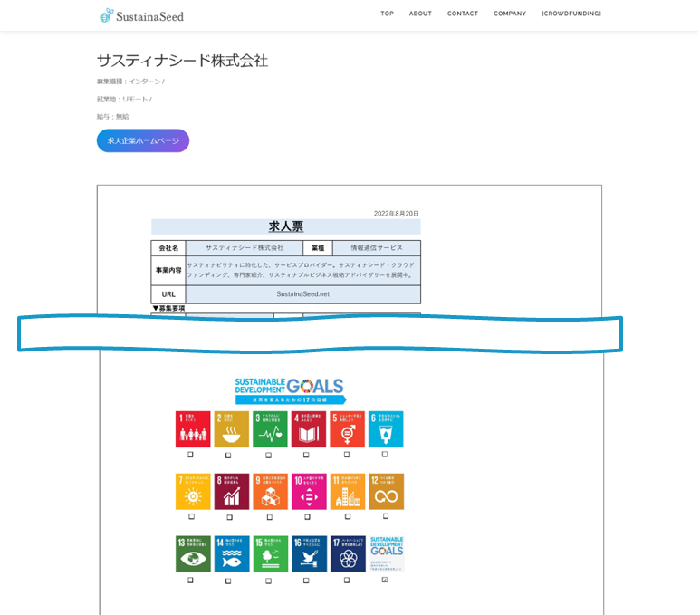Tick the checkbox under goal 15
Screen dimensions: 700x615
(x=268, y=581)
